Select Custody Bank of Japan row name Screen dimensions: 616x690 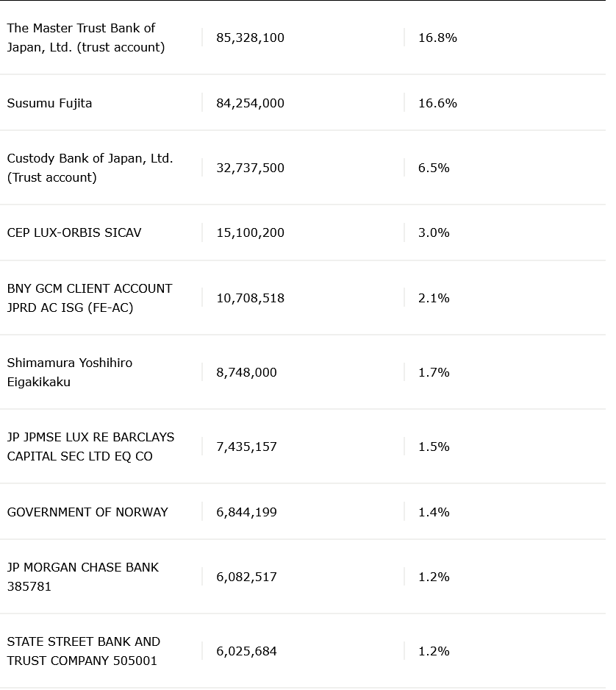coord(90,168)
